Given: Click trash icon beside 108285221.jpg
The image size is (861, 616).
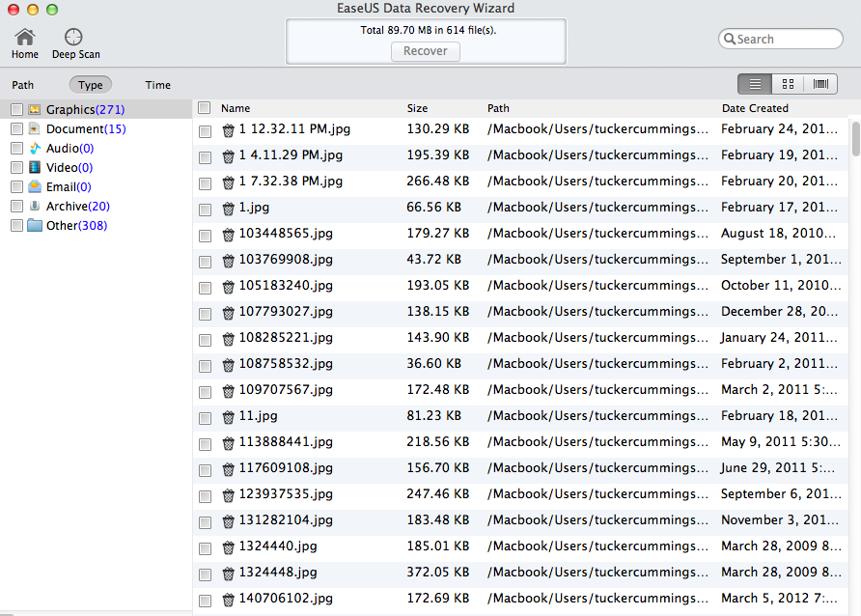Looking at the screenshot, I should pos(229,339).
